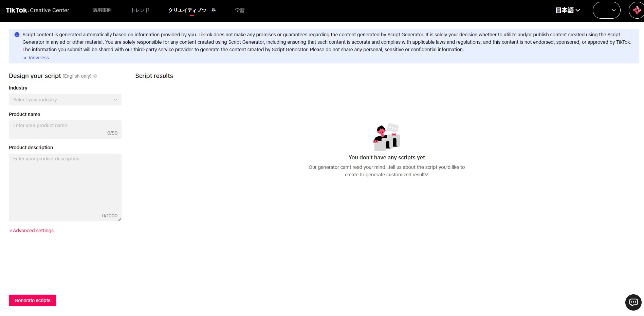
Task: Click the textarea resize handle in Product description
Action: pyautogui.click(x=119, y=219)
